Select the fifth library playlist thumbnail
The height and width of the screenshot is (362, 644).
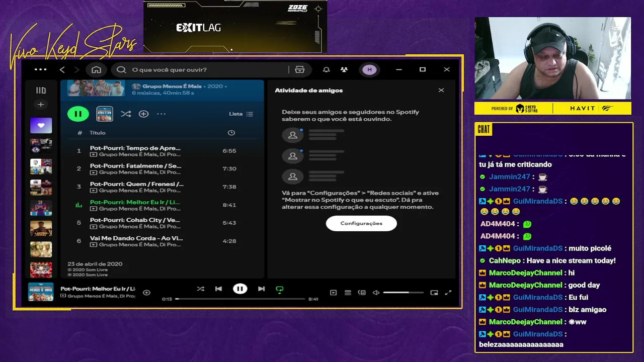click(x=41, y=208)
